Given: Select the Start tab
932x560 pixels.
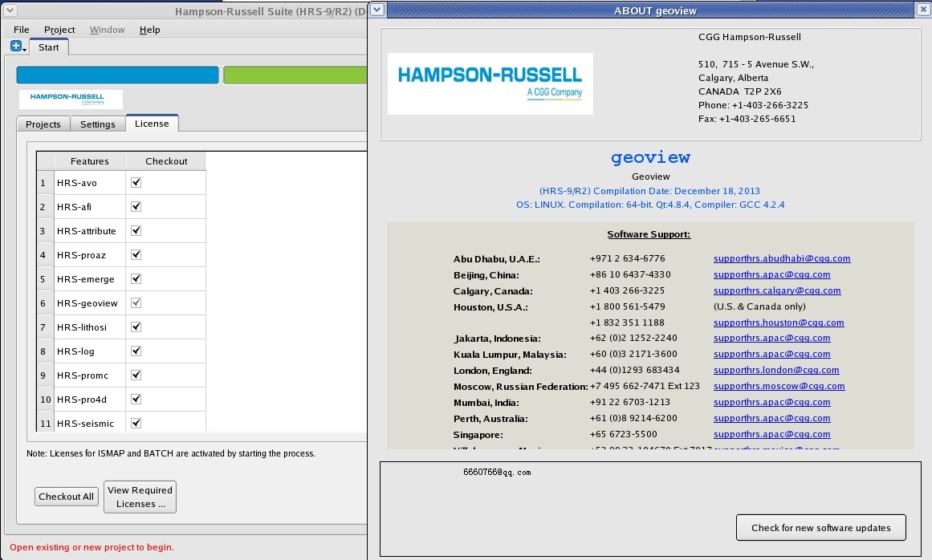Looking at the screenshot, I should click(49, 47).
